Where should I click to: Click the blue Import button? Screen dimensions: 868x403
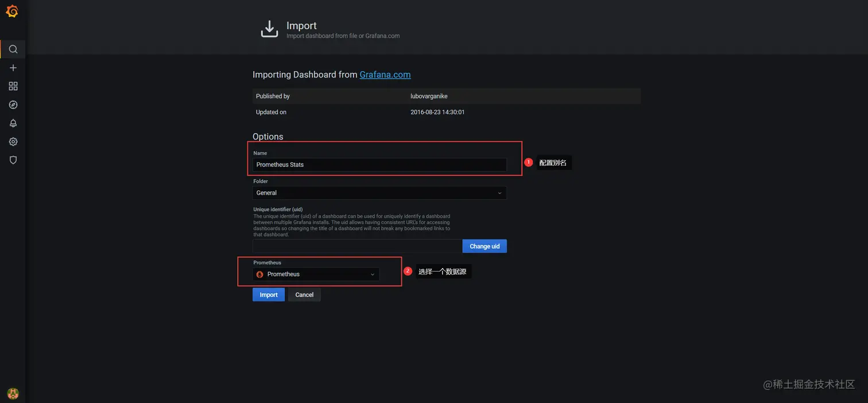coord(269,294)
